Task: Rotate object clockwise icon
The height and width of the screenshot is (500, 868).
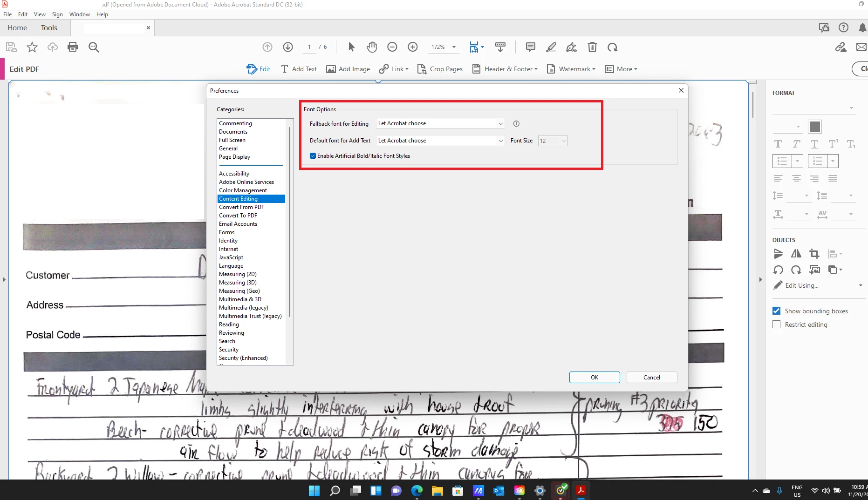Action: (x=796, y=270)
